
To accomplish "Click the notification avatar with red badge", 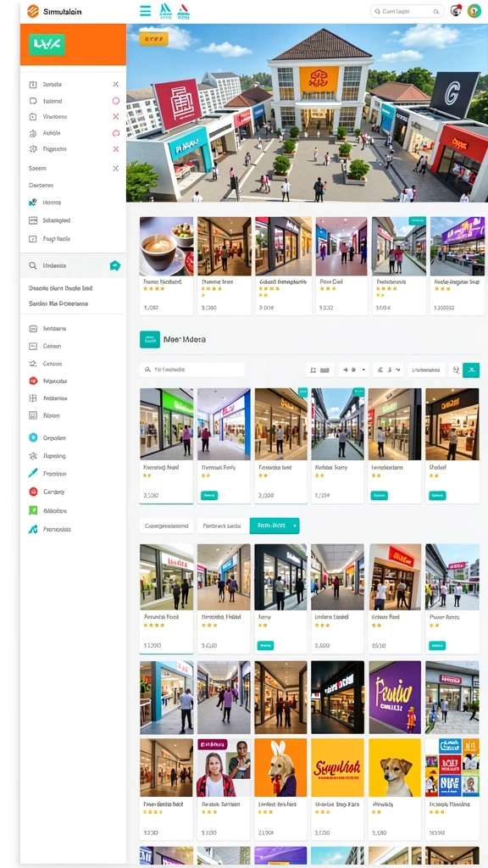I will pos(455,10).
